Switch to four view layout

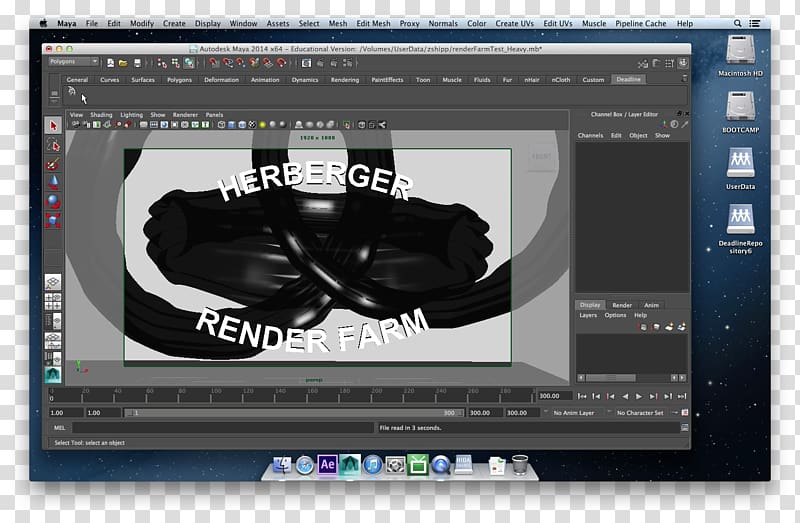[53, 301]
